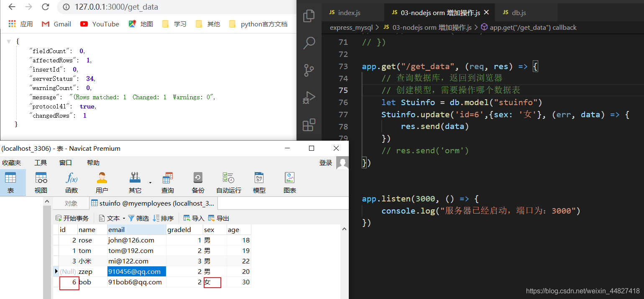Screen dimensions: 644x299
Task: Reload the get_data page
Action: pos(46,7)
